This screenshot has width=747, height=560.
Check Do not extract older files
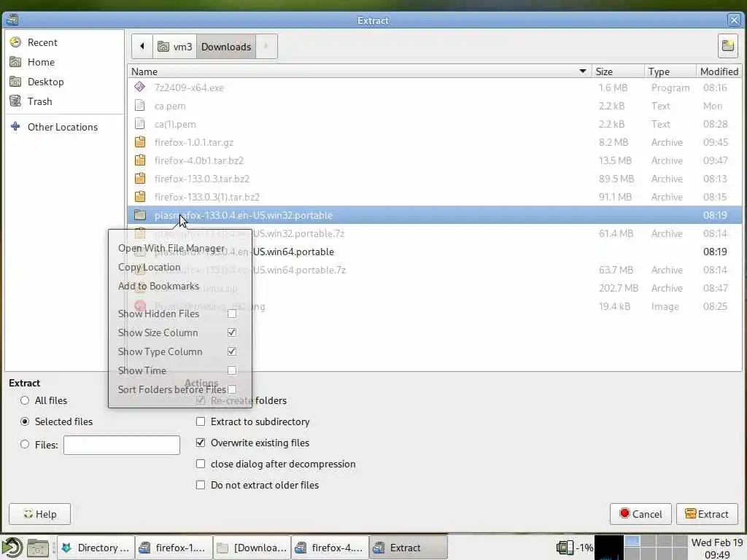coord(201,485)
